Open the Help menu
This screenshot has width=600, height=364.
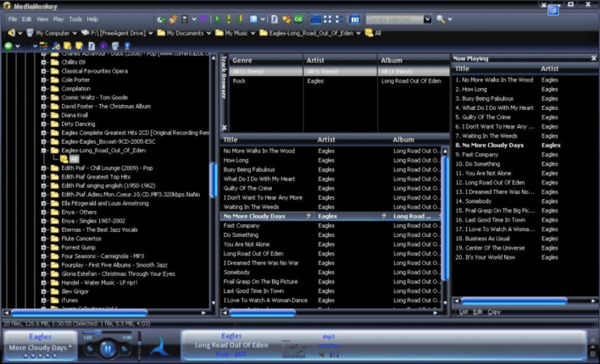coord(92,19)
